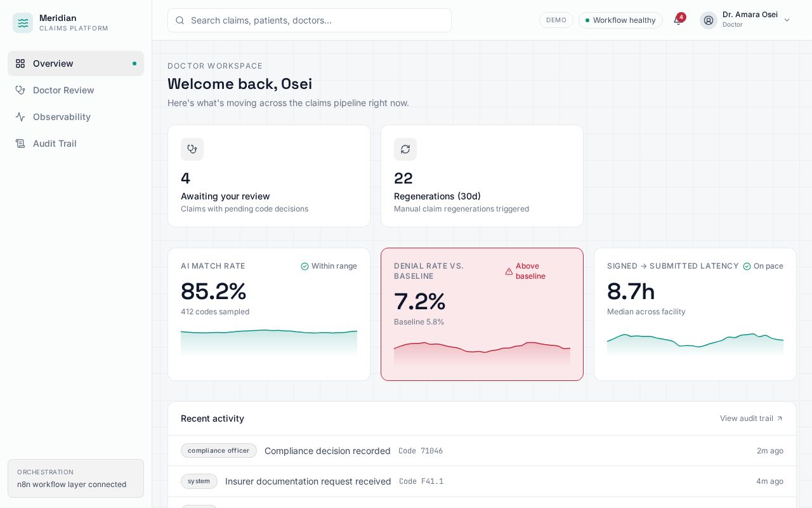Click the compliance officer tag
The width and height of the screenshot is (812, 508).
[219, 451]
